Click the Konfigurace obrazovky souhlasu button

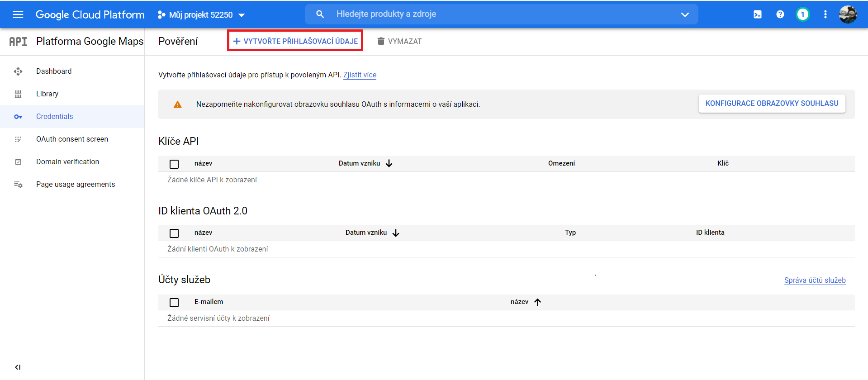pyautogui.click(x=772, y=104)
